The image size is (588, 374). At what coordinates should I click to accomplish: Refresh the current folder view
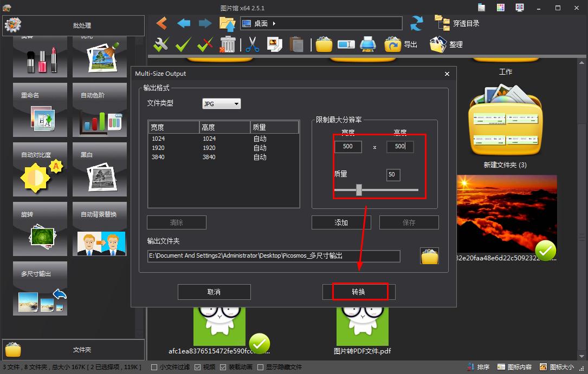[x=416, y=23]
